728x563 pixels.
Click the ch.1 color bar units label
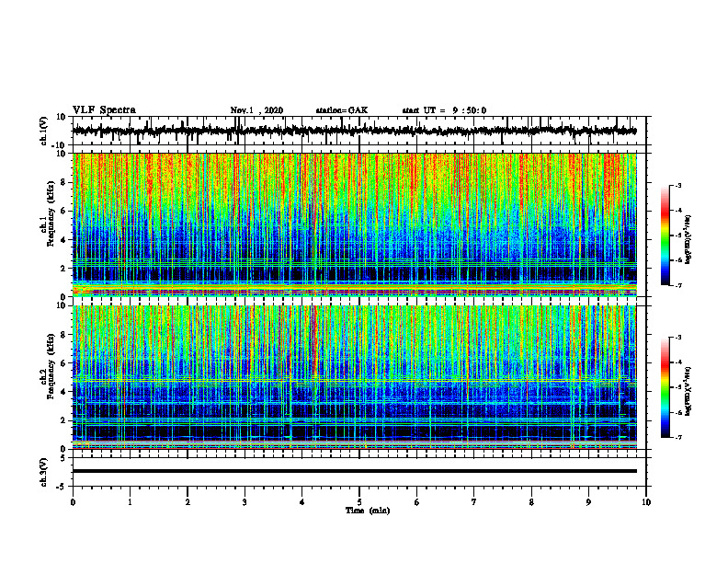(x=688, y=240)
